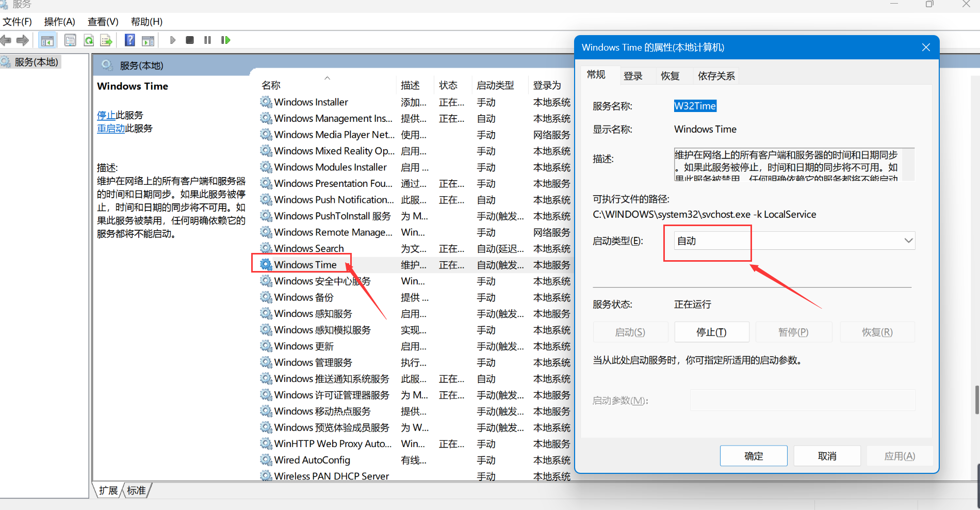Open the 帮助(H) menu
This screenshot has width=980, height=510.
(x=146, y=22)
